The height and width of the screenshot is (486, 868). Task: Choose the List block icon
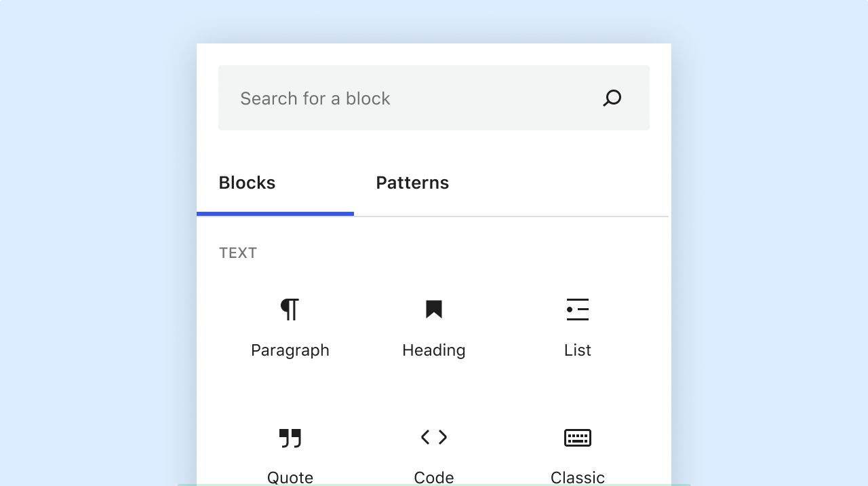(578, 310)
